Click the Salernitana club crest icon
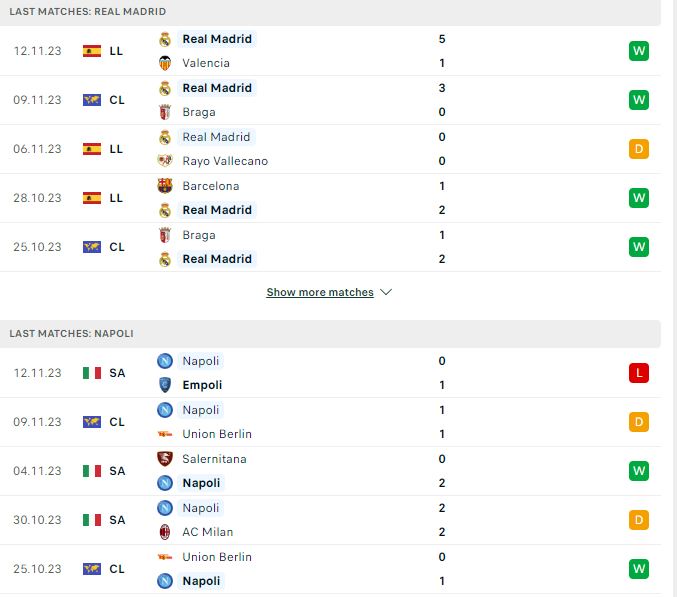 click(165, 459)
